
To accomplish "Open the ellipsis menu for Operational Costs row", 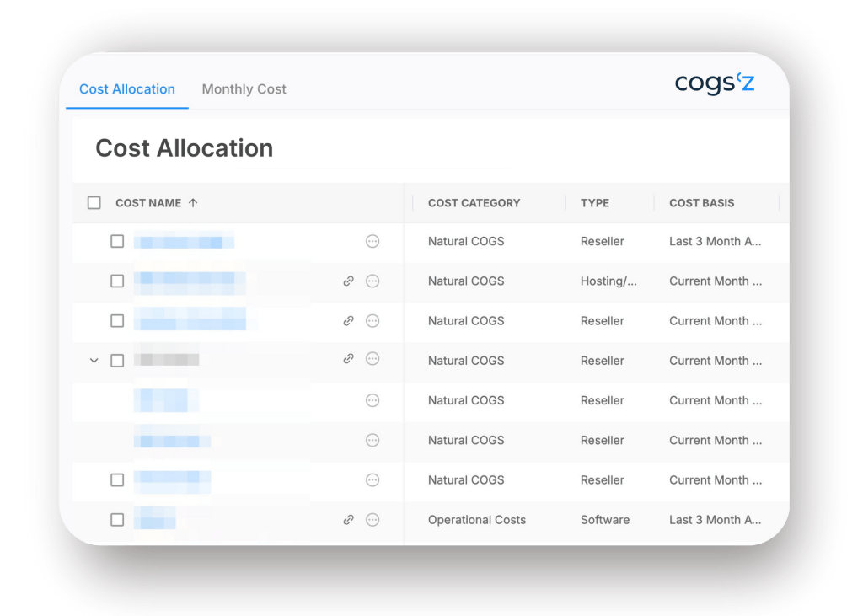I will coord(373,520).
